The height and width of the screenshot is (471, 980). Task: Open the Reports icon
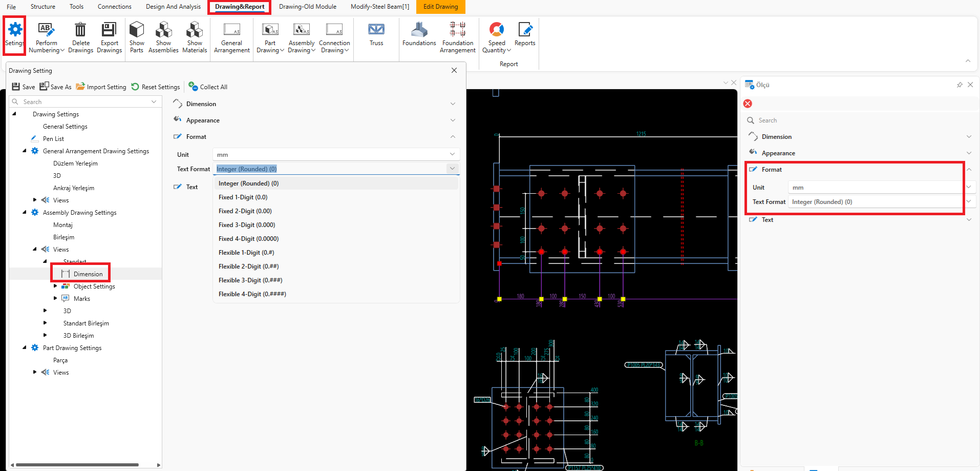[525, 30]
